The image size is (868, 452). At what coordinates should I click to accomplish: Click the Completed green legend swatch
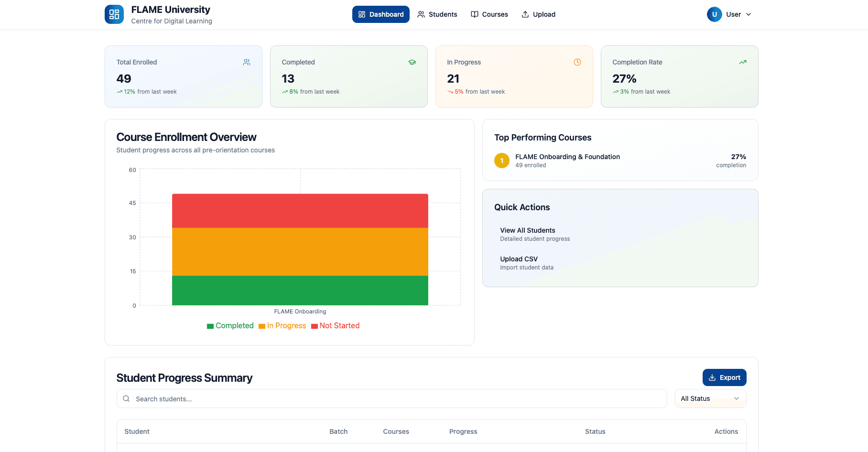[210, 326]
